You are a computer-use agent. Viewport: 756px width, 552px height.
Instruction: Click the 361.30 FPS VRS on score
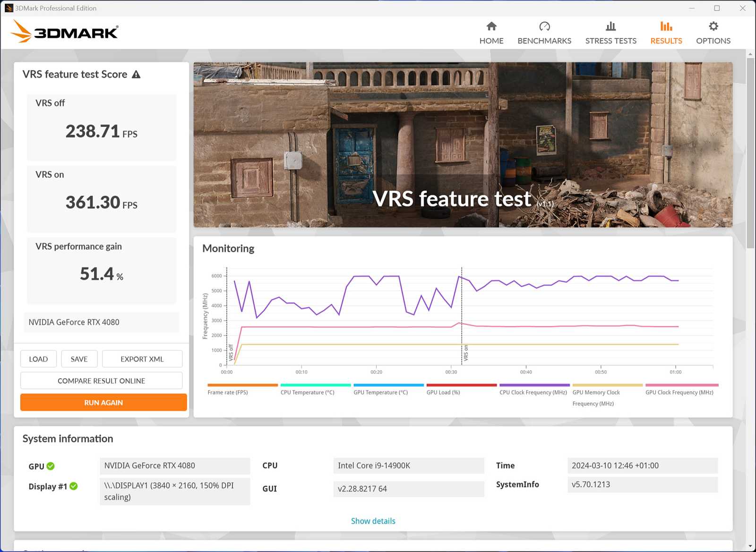[101, 203]
